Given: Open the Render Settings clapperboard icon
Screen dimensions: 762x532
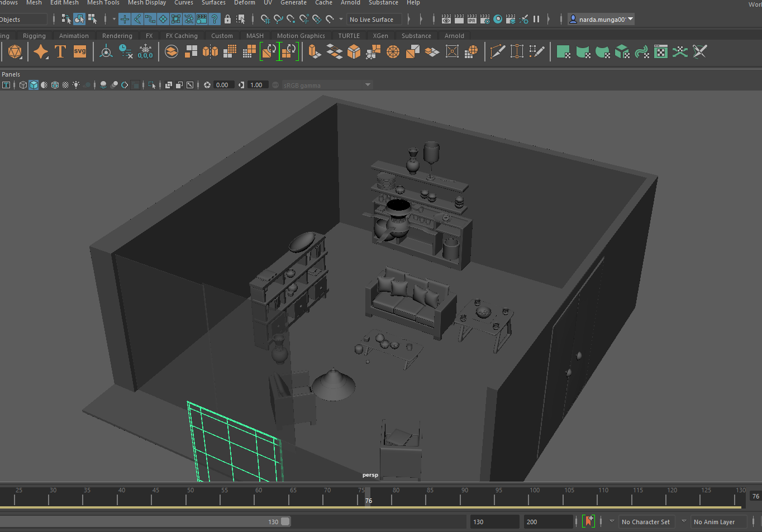Looking at the screenshot, I should click(485, 20).
